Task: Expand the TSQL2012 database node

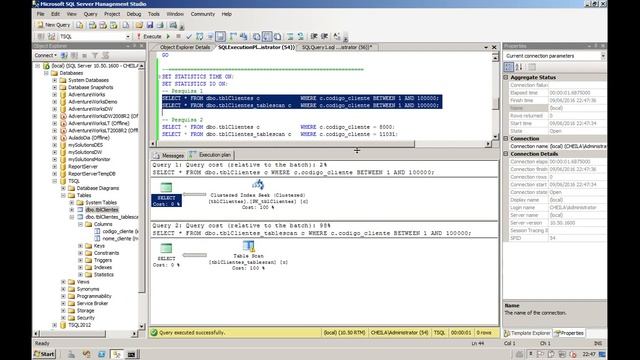Action: click(55, 325)
